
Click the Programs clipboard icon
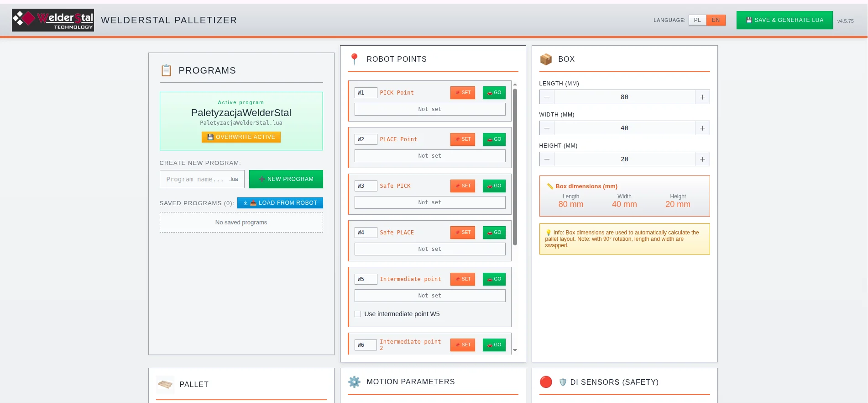166,70
